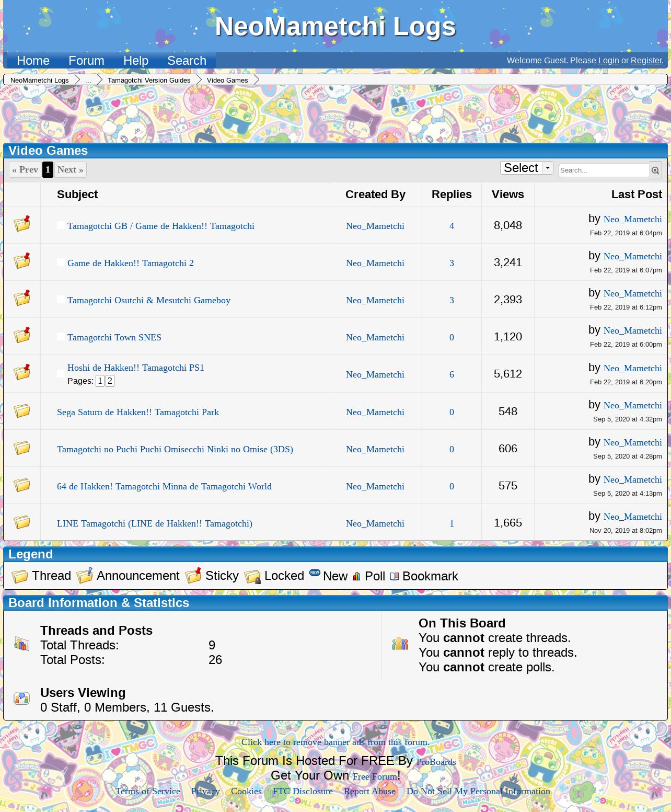The width and height of the screenshot is (671, 812).
Task: Tick checkbox beside Hoshi de Hakken!! Tamagotchi PS1
Action: [x=61, y=374]
